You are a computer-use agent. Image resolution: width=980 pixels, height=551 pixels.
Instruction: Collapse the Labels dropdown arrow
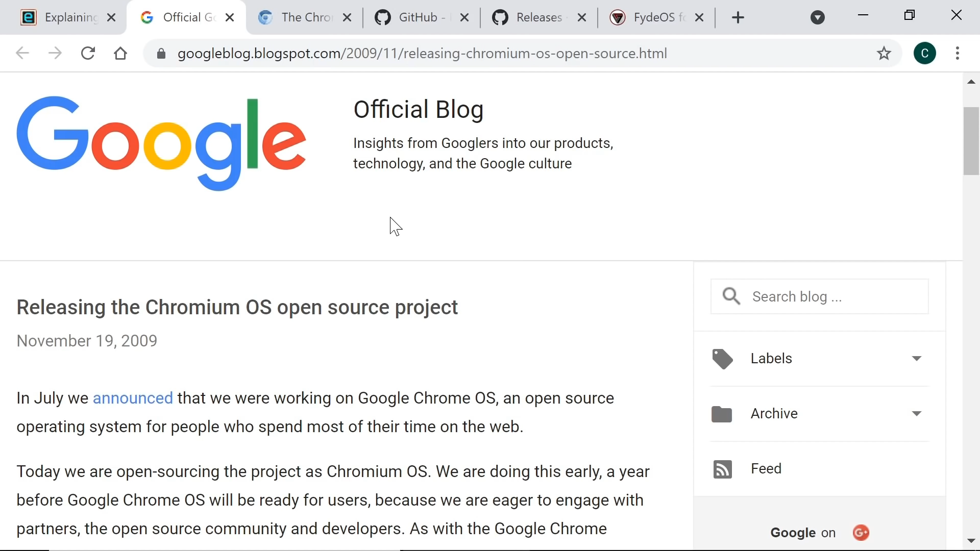[917, 358]
